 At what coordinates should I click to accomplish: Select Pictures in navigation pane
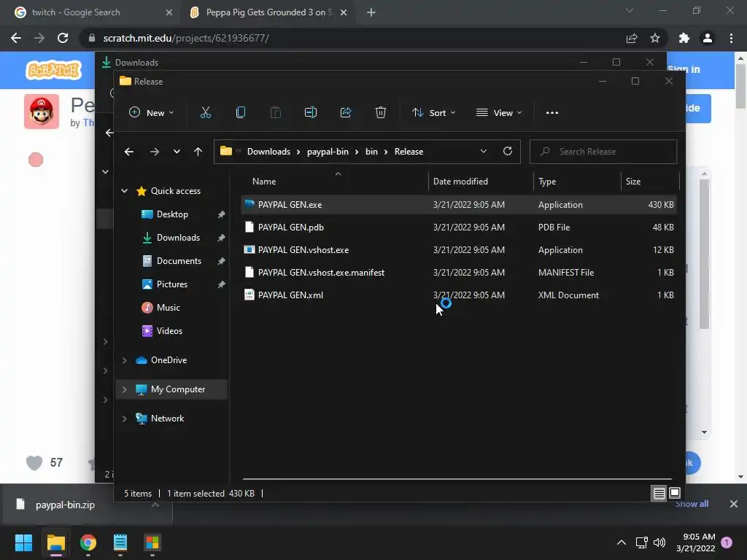click(x=172, y=284)
